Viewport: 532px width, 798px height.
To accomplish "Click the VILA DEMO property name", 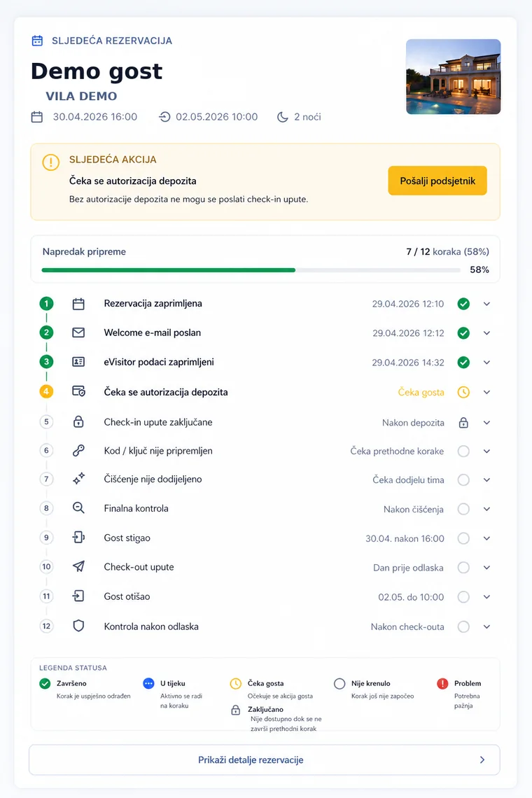I will point(81,96).
